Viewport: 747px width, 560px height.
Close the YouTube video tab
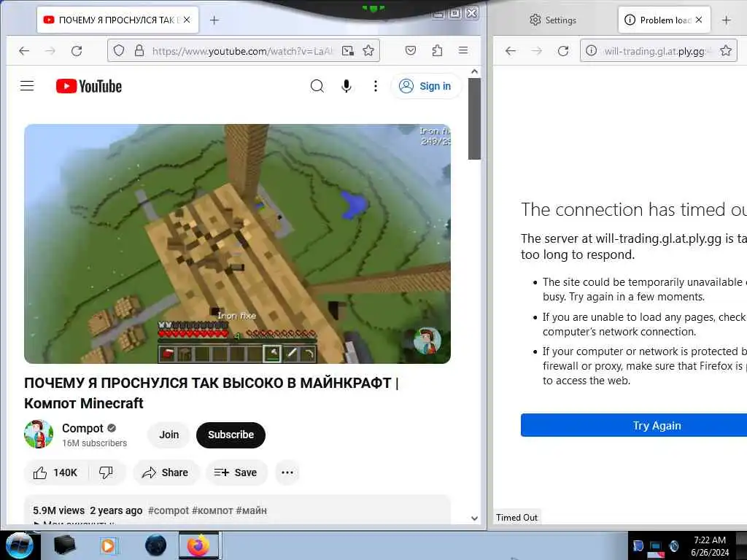187,20
